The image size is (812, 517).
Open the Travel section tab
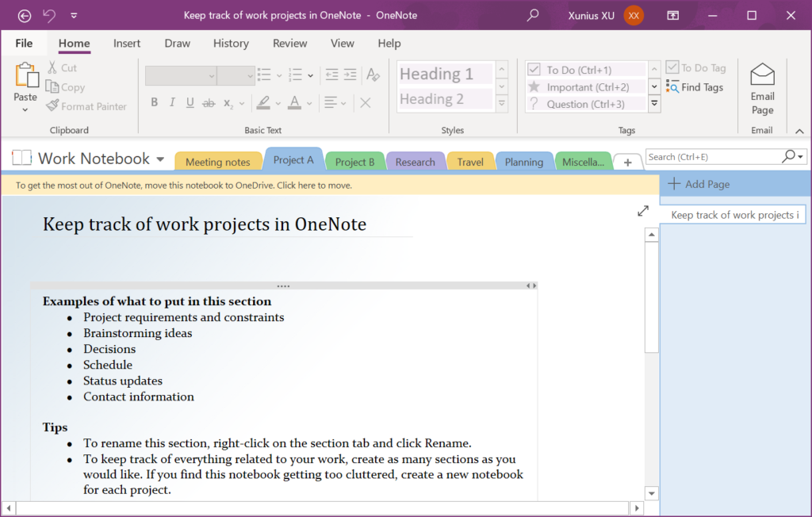point(470,162)
